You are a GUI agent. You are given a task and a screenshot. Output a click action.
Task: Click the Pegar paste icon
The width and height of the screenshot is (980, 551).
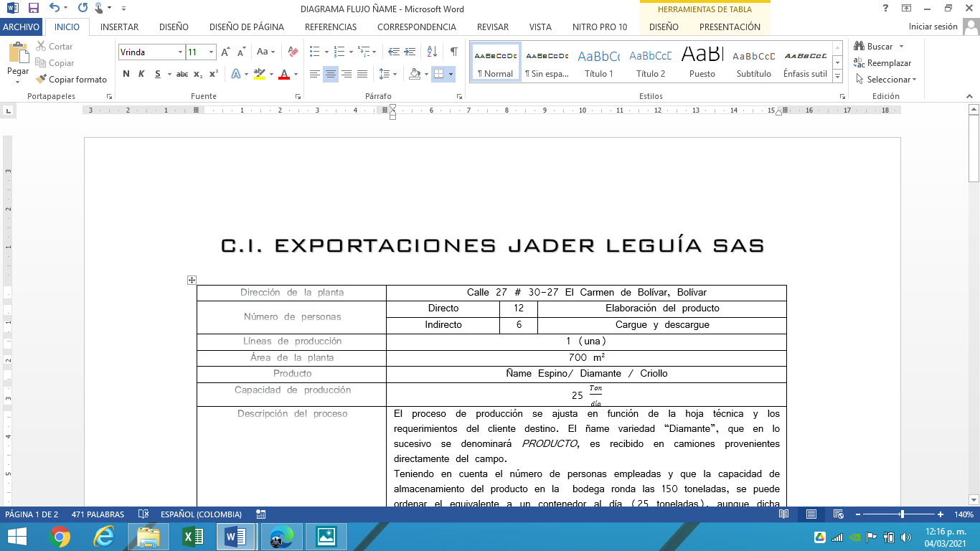tap(18, 54)
